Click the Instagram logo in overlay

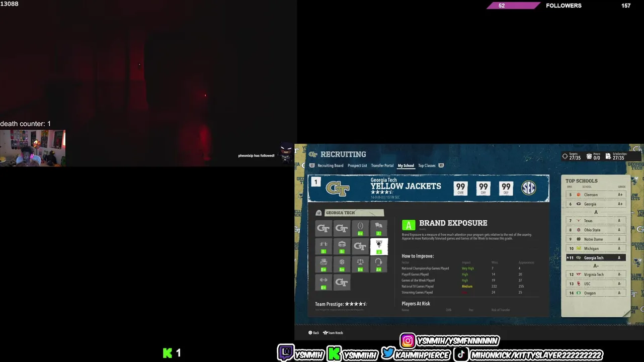[x=408, y=341]
